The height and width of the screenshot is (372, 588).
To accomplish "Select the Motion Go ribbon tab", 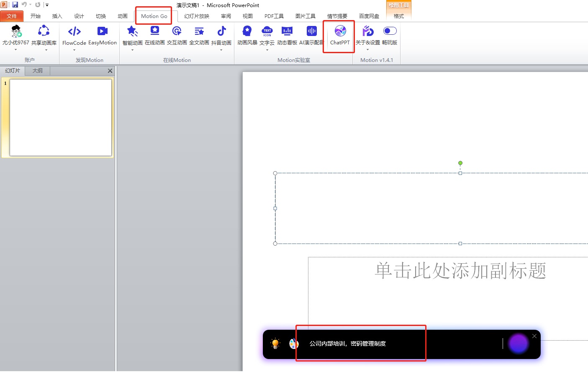I will click(154, 16).
